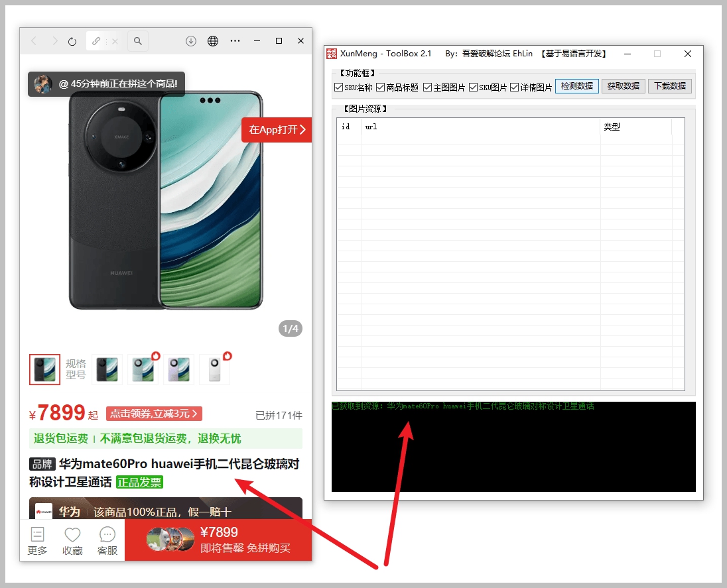Click the url column header
The image size is (727, 588).
point(481,127)
